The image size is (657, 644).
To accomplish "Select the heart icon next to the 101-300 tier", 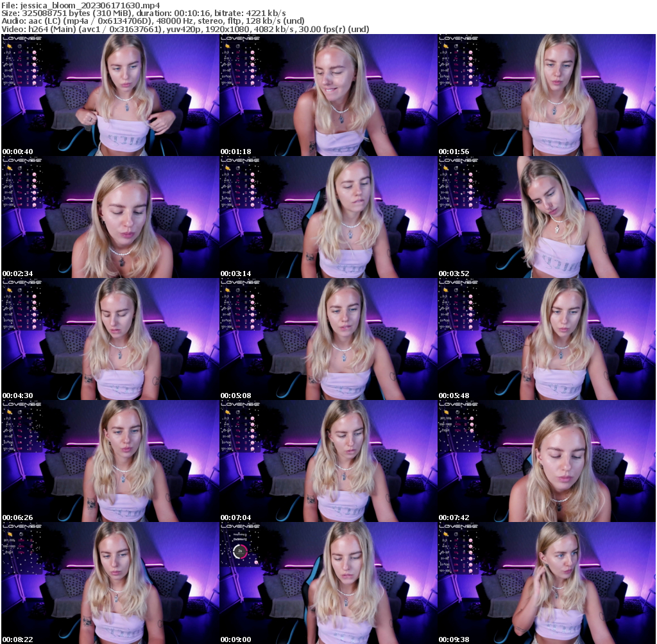I will (34, 83).
